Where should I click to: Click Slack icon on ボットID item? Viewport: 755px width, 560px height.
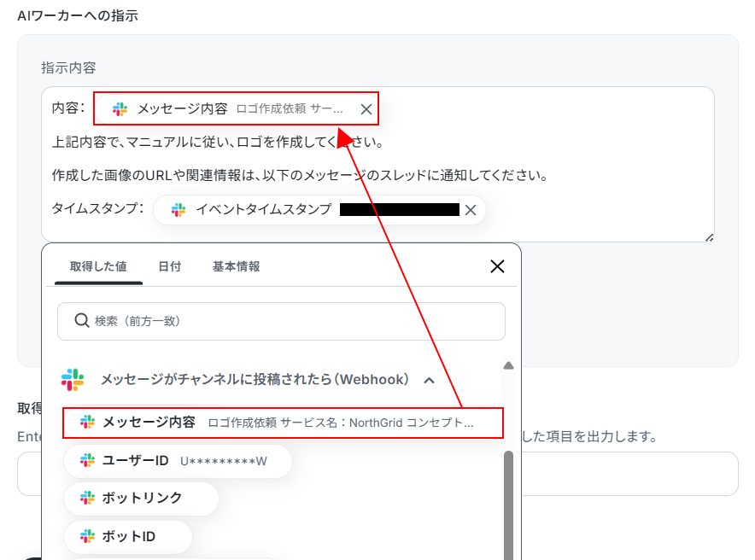coord(87,536)
